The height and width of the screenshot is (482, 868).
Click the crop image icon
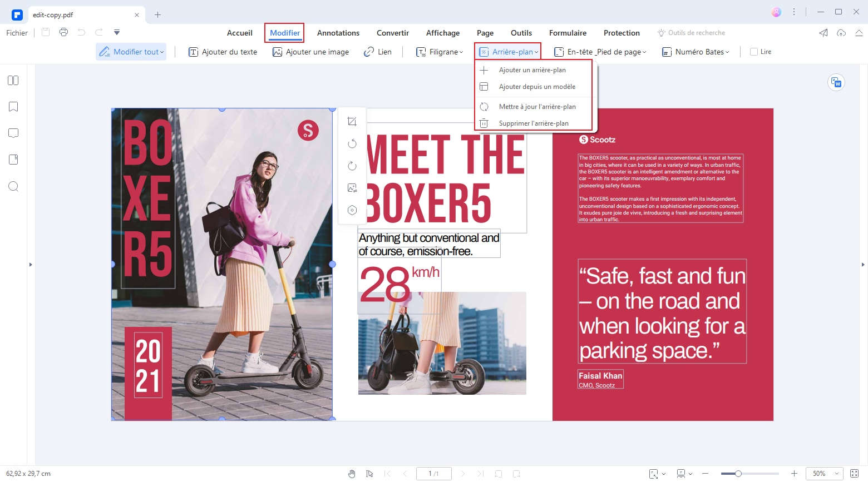[352, 122]
